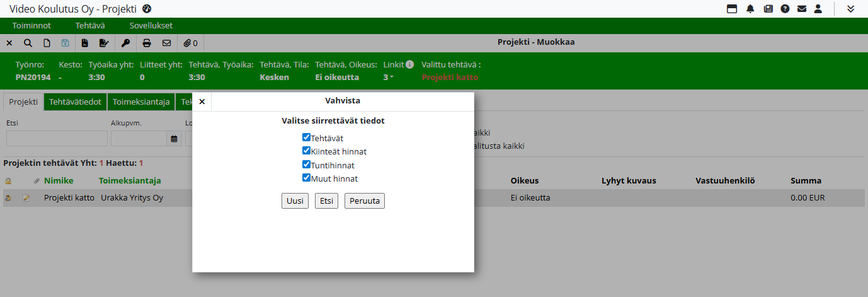Open the help question mark icon
Image resolution: width=868 pixels, height=297 pixels.
click(785, 9)
